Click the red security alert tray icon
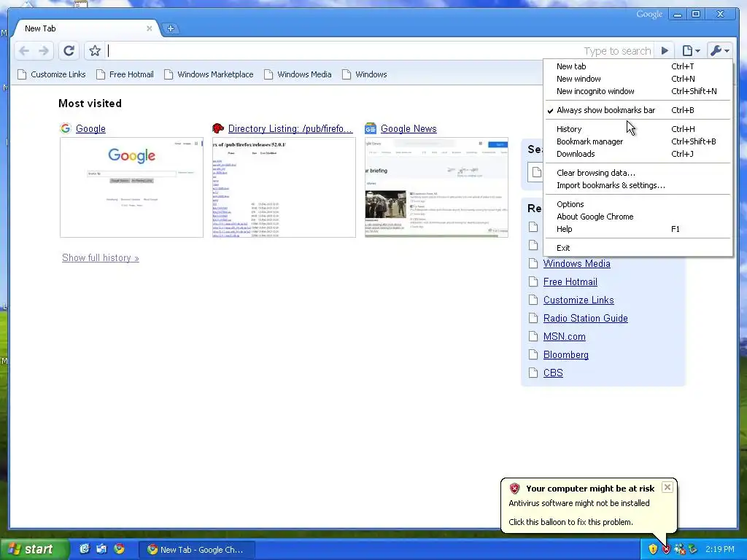The width and height of the screenshot is (747, 560). tap(666, 549)
